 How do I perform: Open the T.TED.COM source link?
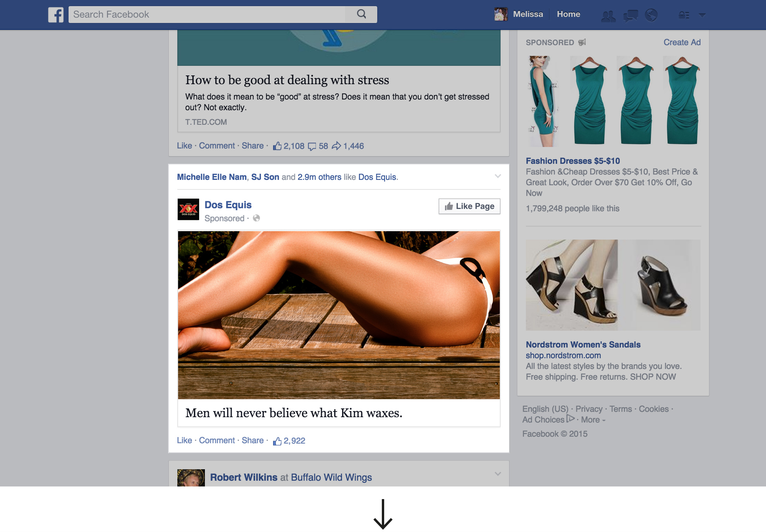(x=206, y=122)
